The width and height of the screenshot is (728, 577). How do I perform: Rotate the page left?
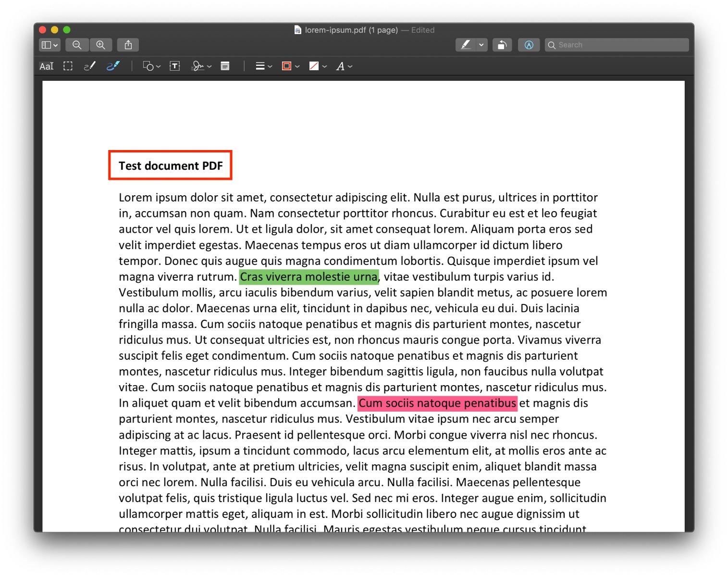(502, 45)
